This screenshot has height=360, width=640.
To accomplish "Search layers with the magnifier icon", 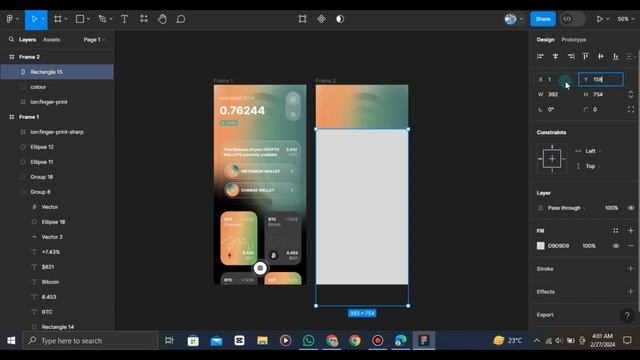I will (x=11, y=40).
